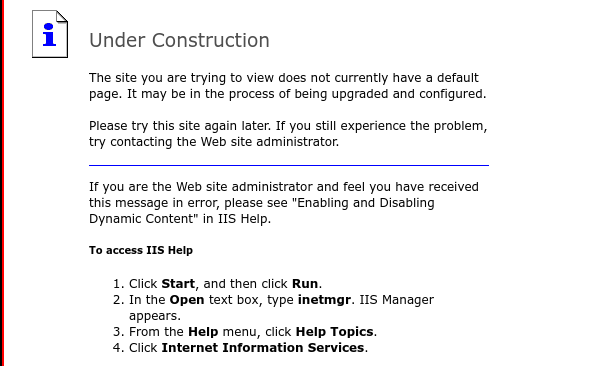The image size is (614, 366).
Task: Click the bold word Start
Action: (x=178, y=283)
